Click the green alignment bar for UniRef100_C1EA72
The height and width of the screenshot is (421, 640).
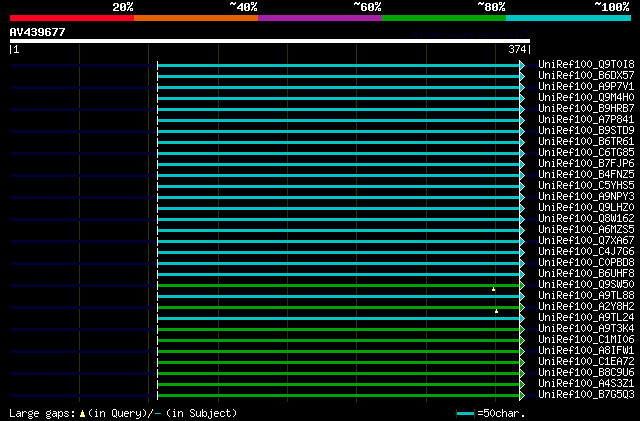pos(338,363)
